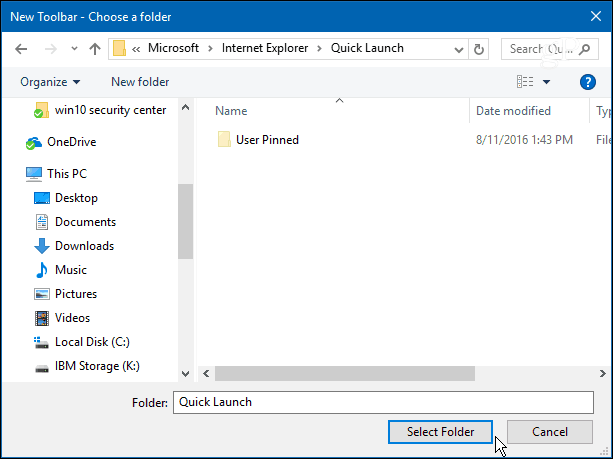Go up one folder level
This screenshot has height=459, width=613.
pyautogui.click(x=95, y=49)
